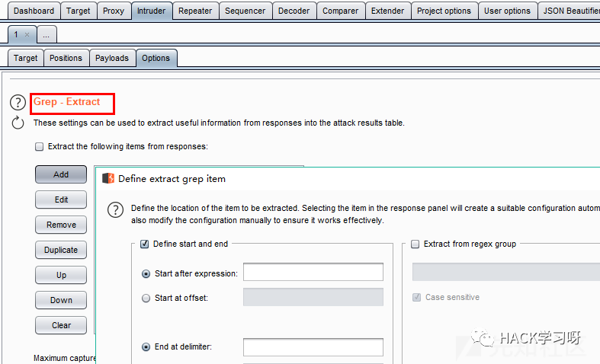Focus the Start after expression input field
Viewport: 600px width, 364px height.
click(313, 272)
